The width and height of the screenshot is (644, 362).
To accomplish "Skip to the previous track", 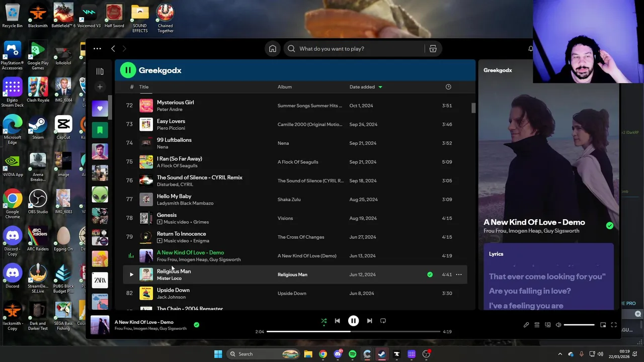I will (338, 321).
